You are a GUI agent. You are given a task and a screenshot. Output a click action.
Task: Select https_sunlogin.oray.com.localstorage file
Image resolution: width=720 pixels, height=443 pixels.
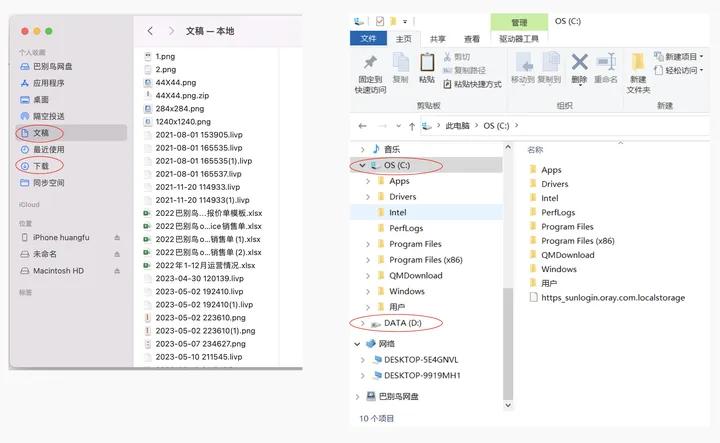click(x=607, y=298)
